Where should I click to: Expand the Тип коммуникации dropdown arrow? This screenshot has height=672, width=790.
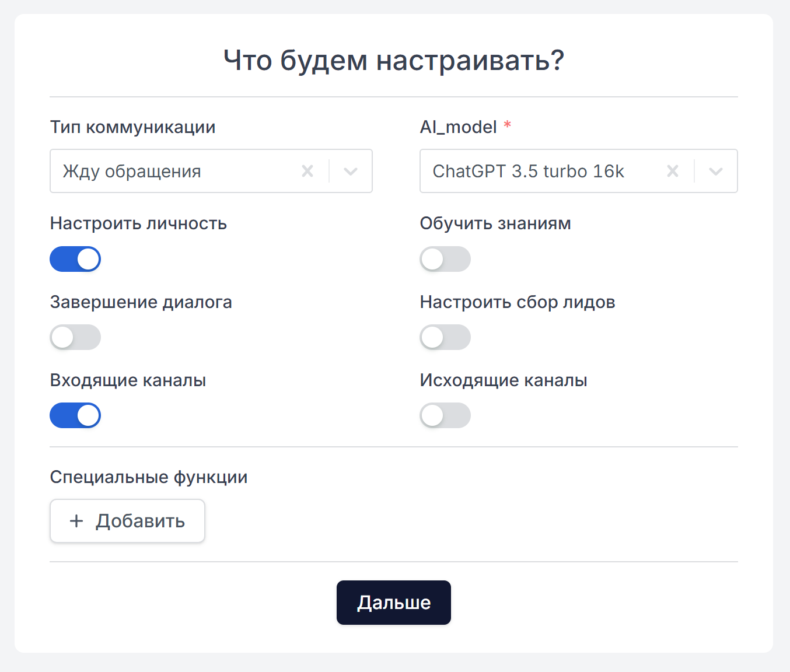(351, 171)
